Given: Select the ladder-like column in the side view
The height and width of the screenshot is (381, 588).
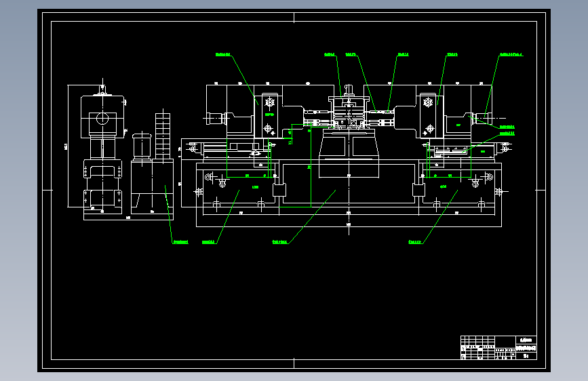Looking at the screenshot, I should (163, 136).
